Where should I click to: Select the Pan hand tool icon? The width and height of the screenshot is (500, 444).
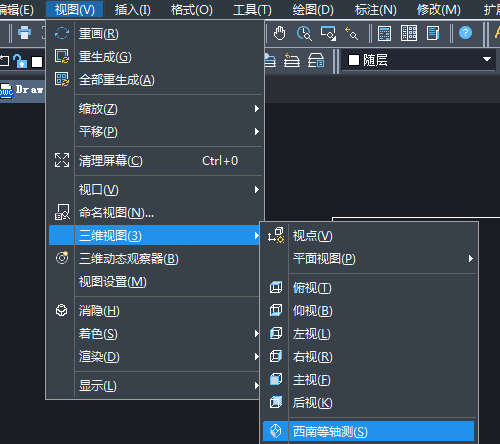279,33
